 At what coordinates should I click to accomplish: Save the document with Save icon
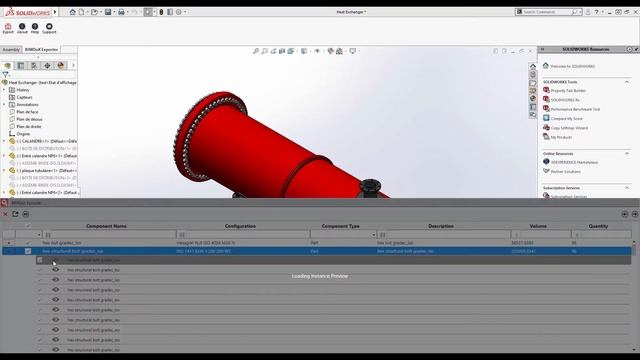[x=108, y=12]
